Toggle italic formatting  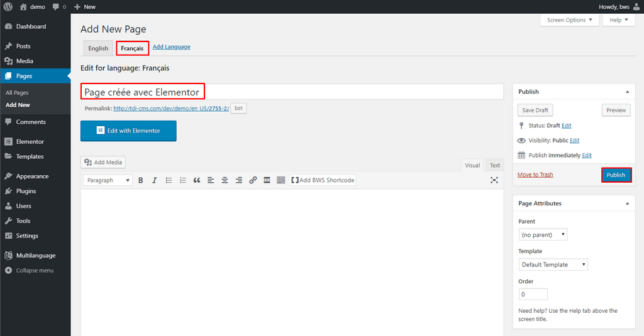tap(155, 180)
